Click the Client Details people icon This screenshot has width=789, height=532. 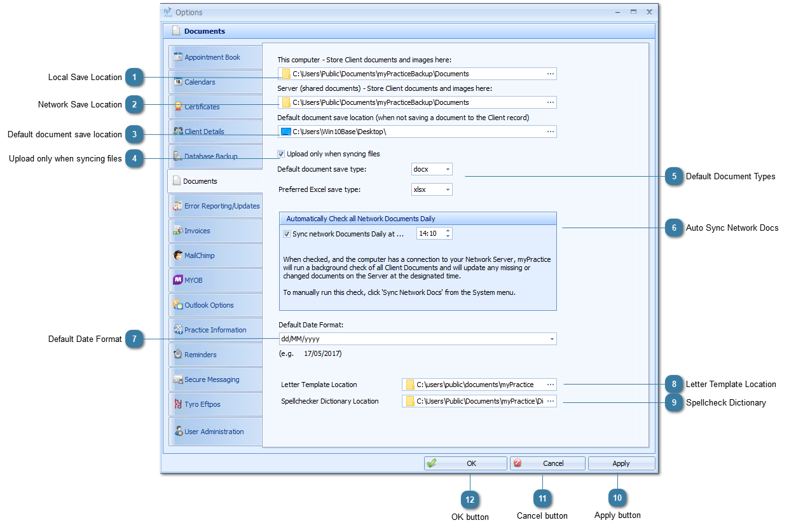pos(178,131)
